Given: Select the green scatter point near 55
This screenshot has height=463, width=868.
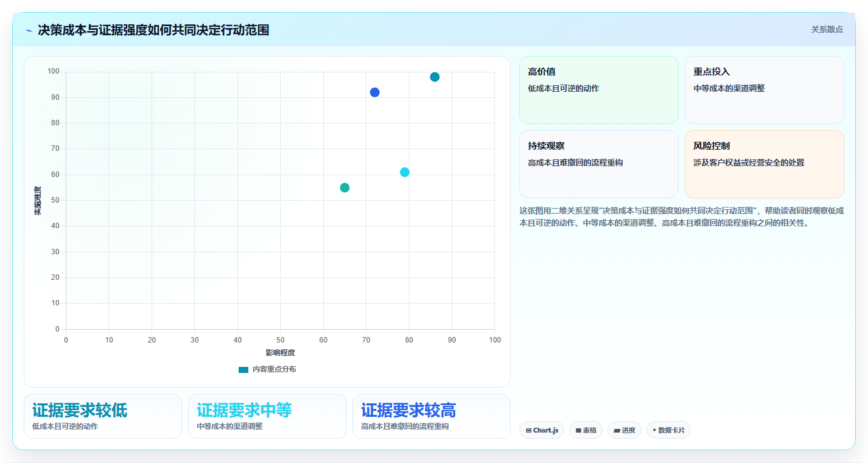Looking at the screenshot, I should [x=345, y=187].
